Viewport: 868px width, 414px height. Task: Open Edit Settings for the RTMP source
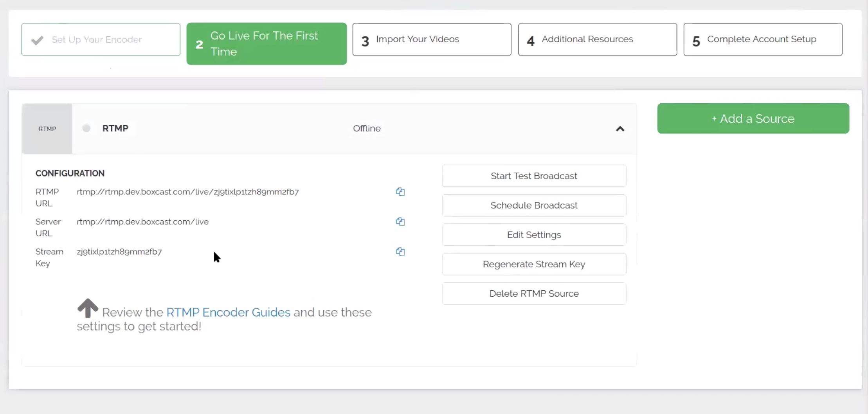(534, 235)
